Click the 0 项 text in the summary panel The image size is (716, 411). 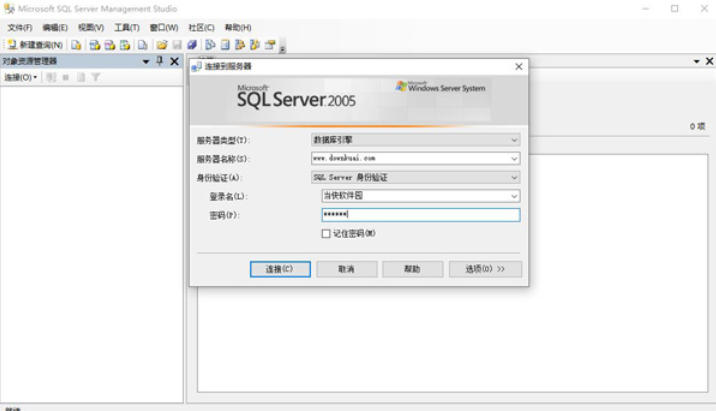point(697,126)
